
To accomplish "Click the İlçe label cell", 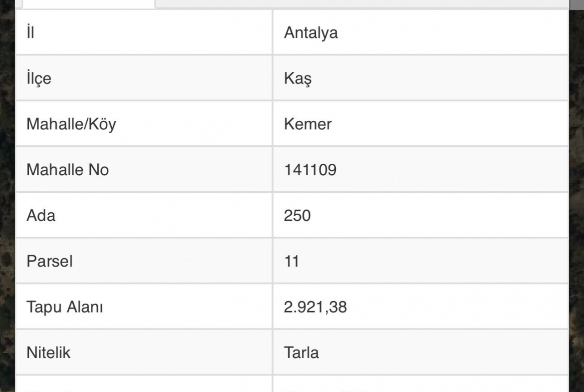I will click(x=144, y=78).
